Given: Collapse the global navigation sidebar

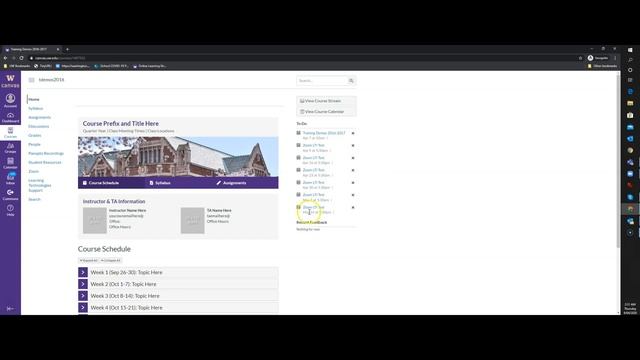Looking at the screenshot, I should 10,309.
